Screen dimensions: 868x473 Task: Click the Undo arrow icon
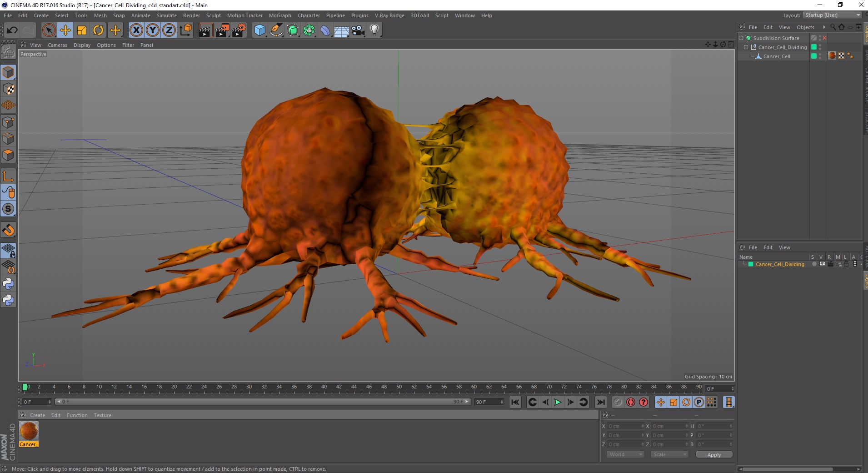(x=12, y=30)
